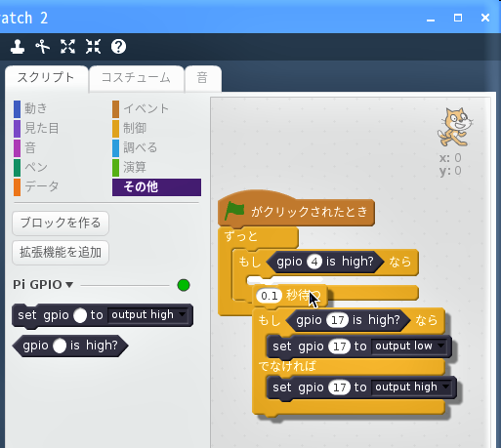Open the 演算 block category
The width and height of the screenshot is (501, 448).
coord(130,167)
